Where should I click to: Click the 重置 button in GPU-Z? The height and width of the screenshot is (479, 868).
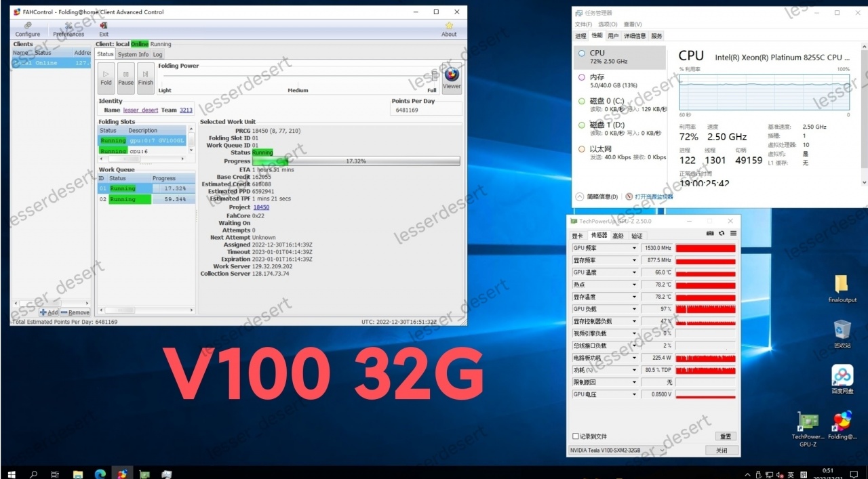[725, 436]
